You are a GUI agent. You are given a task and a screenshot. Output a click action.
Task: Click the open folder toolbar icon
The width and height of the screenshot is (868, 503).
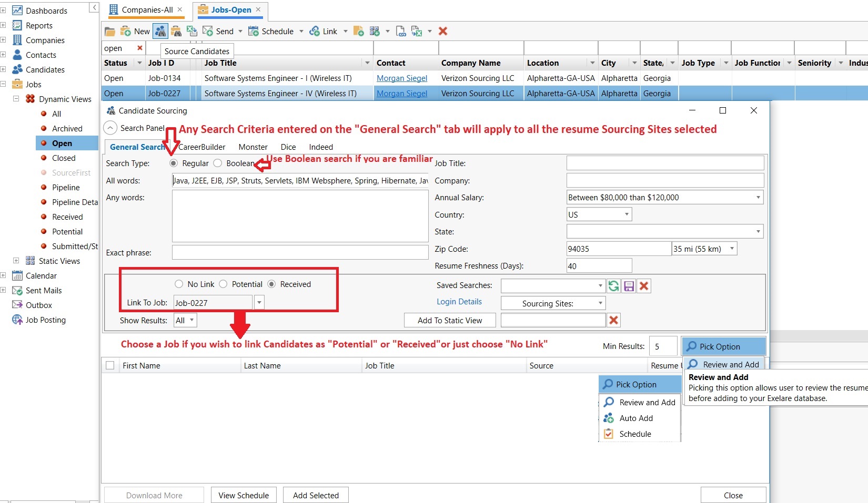click(x=109, y=32)
